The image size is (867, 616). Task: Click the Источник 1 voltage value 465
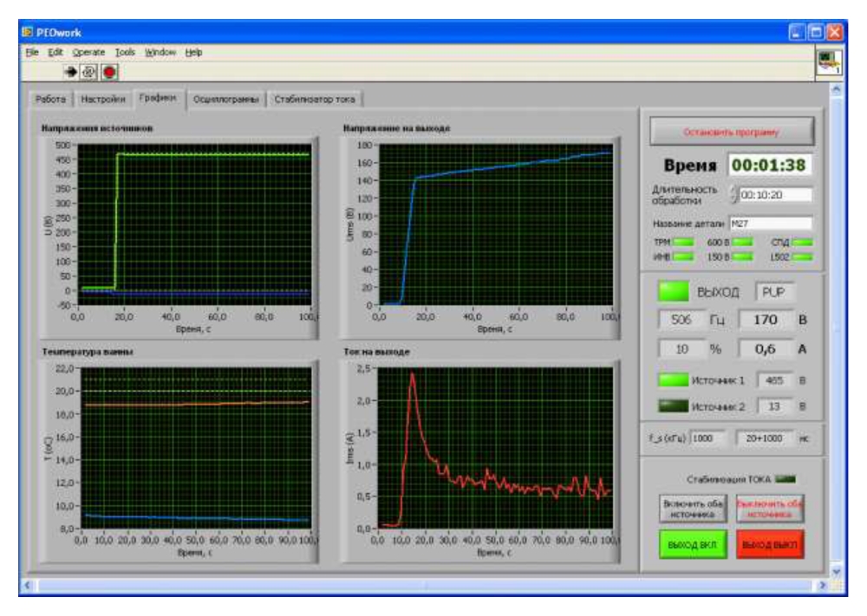(774, 380)
